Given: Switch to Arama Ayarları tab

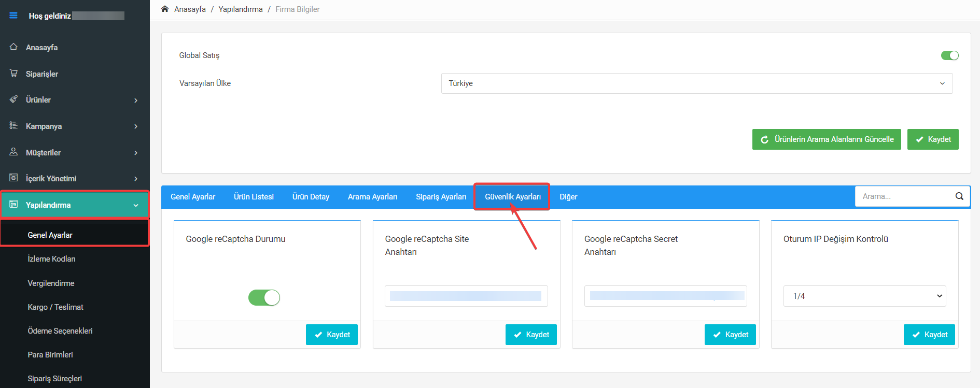Looking at the screenshot, I should pyautogui.click(x=372, y=197).
